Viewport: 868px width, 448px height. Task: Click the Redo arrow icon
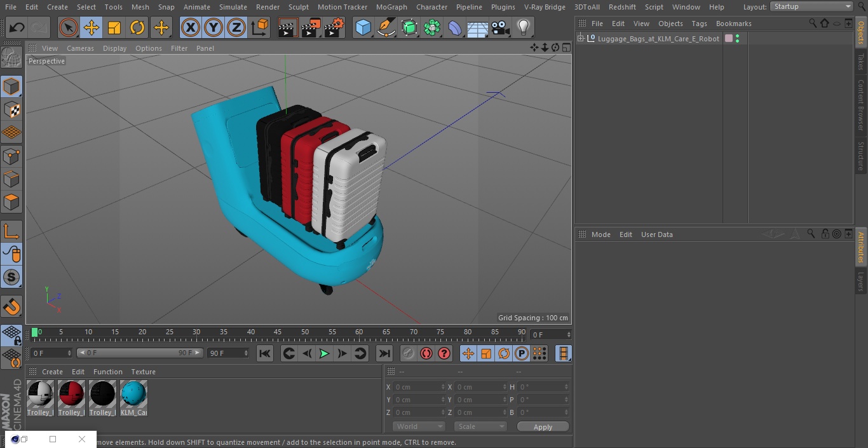pyautogui.click(x=39, y=27)
